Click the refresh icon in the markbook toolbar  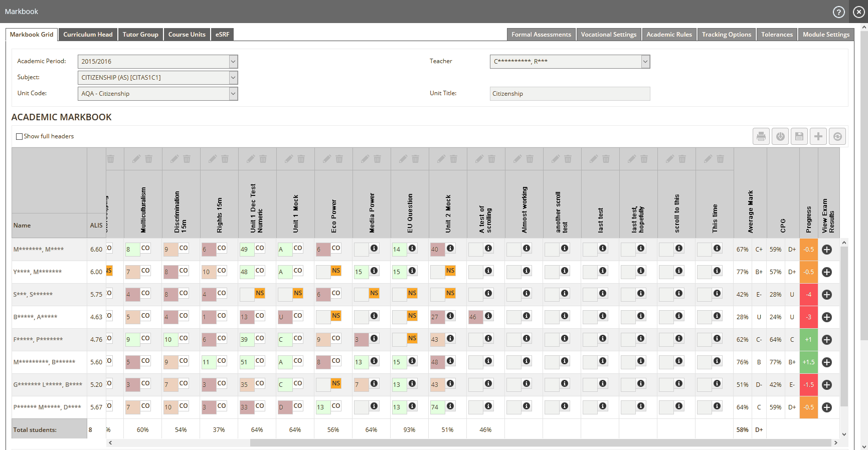click(837, 136)
